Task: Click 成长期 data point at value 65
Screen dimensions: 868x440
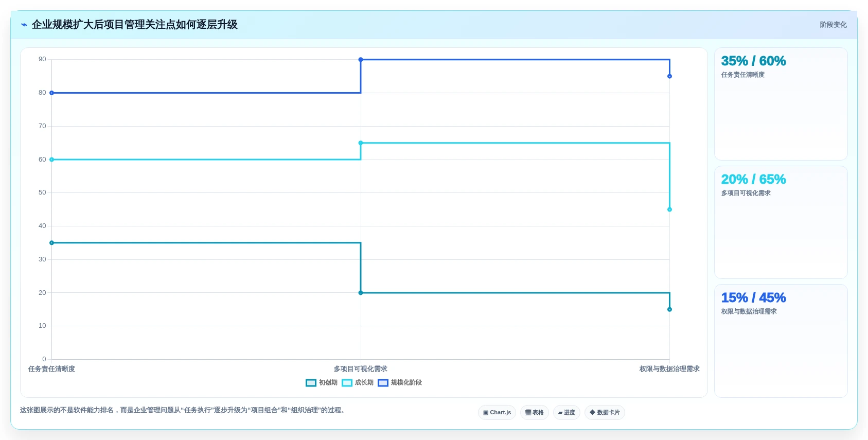Action: [361, 143]
